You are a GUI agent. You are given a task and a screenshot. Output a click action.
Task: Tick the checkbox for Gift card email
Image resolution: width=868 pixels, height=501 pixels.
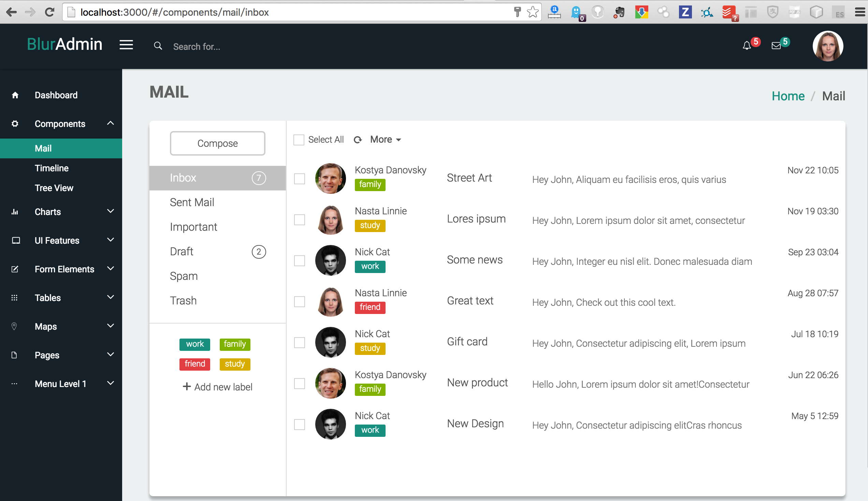point(300,342)
